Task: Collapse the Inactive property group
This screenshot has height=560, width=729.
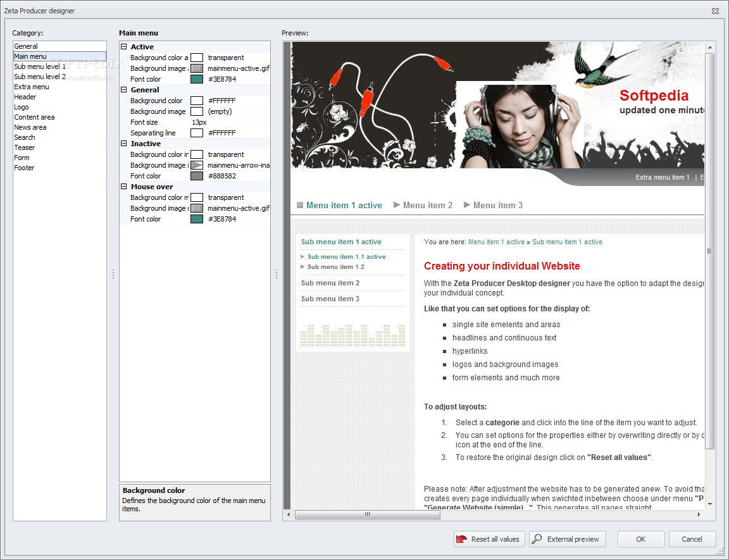Action: pos(123,144)
